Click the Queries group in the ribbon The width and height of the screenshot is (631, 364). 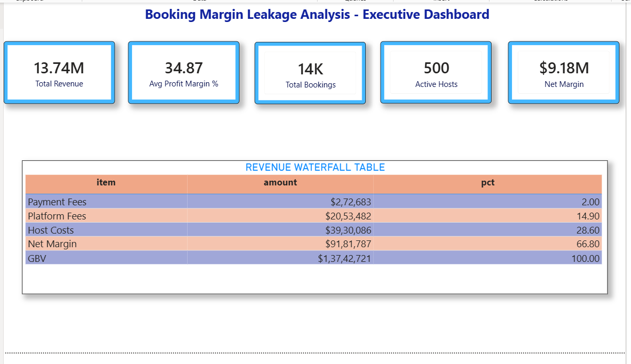355,2
